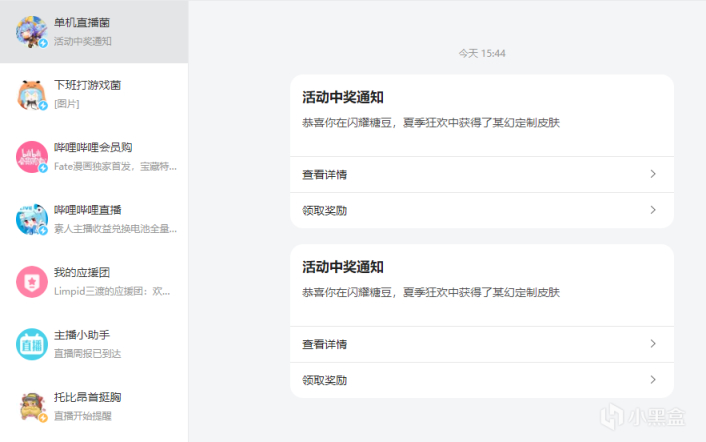Click 直播周报已到达 preview text
The height and width of the screenshot is (442, 706).
point(87,354)
